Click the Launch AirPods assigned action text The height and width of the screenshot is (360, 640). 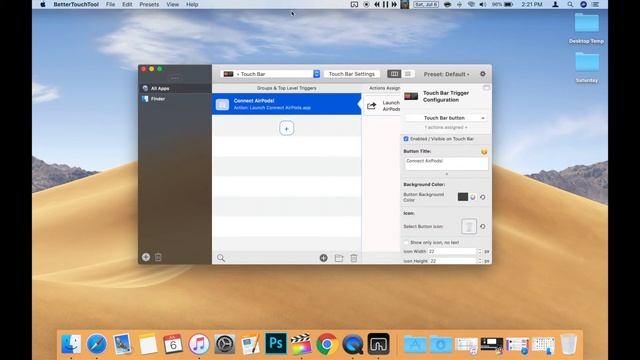coord(391,106)
